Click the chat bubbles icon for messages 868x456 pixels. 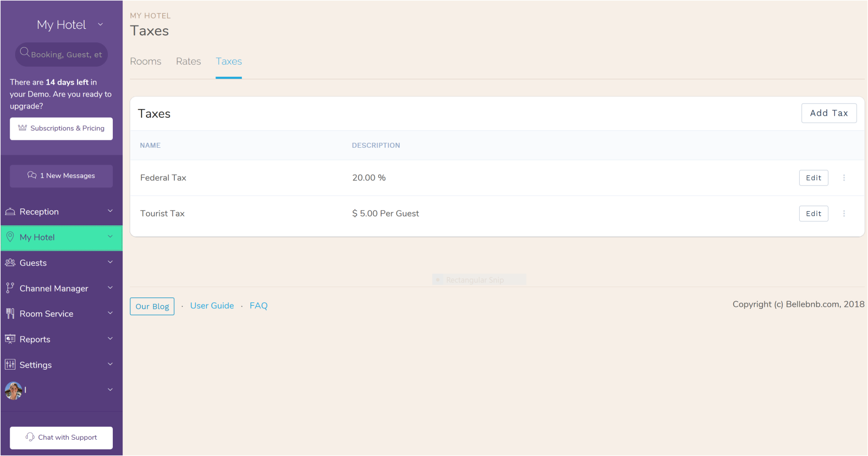[x=32, y=175]
